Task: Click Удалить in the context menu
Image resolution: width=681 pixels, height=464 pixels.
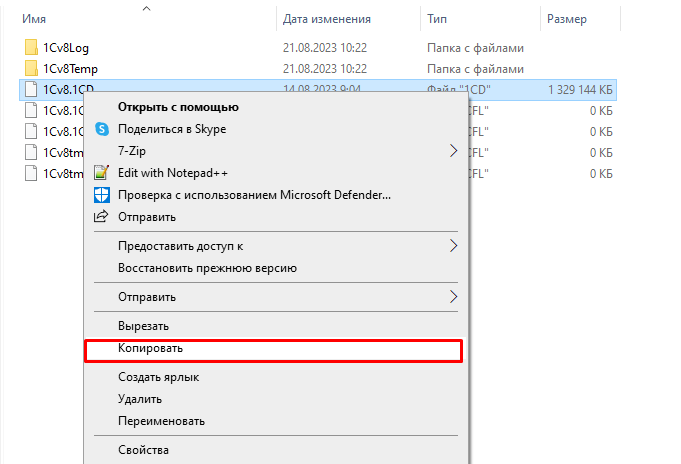Action: pos(141,399)
